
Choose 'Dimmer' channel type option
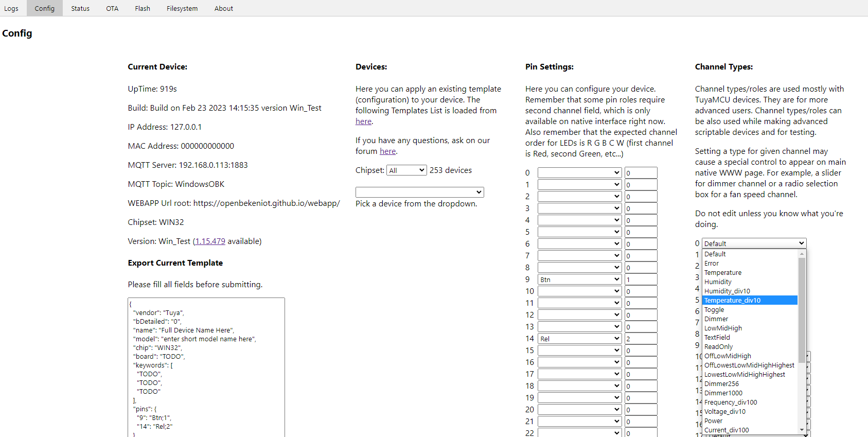tap(750, 319)
